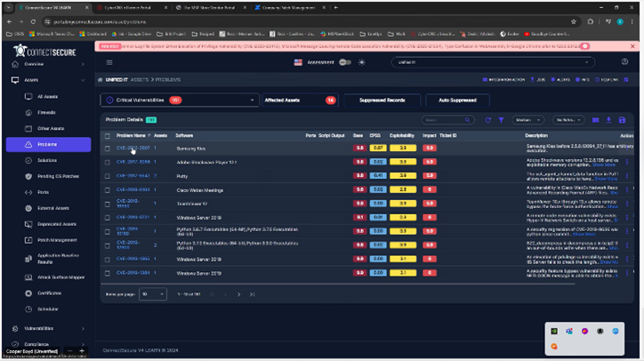The image size is (644, 361).
Task: Click the US flag language icon
Action: 298,62
